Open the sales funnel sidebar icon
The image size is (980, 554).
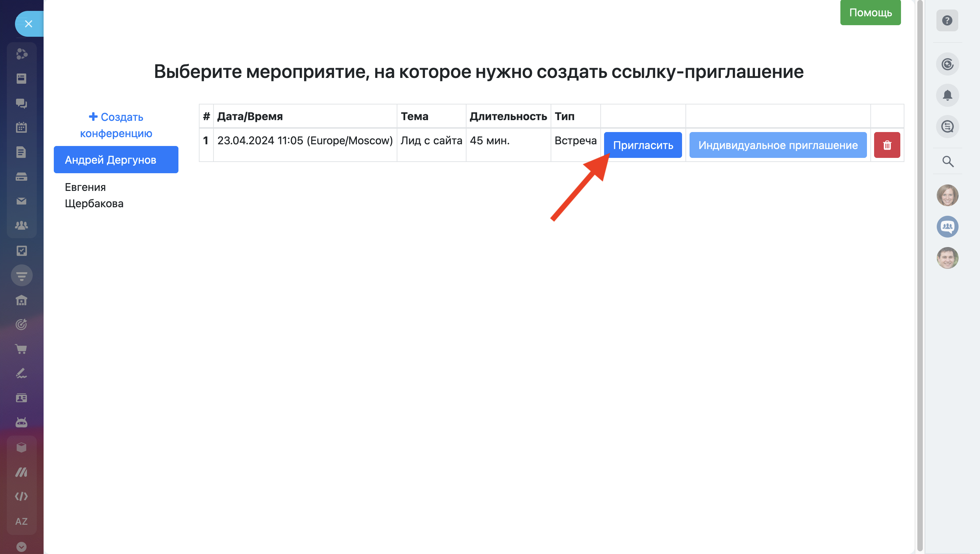21,275
